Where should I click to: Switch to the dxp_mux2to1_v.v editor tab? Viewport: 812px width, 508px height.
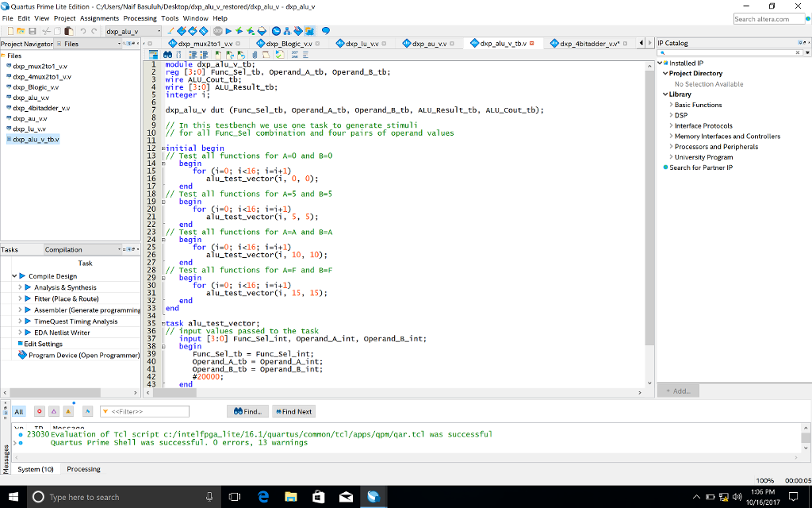tap(205, 44)
